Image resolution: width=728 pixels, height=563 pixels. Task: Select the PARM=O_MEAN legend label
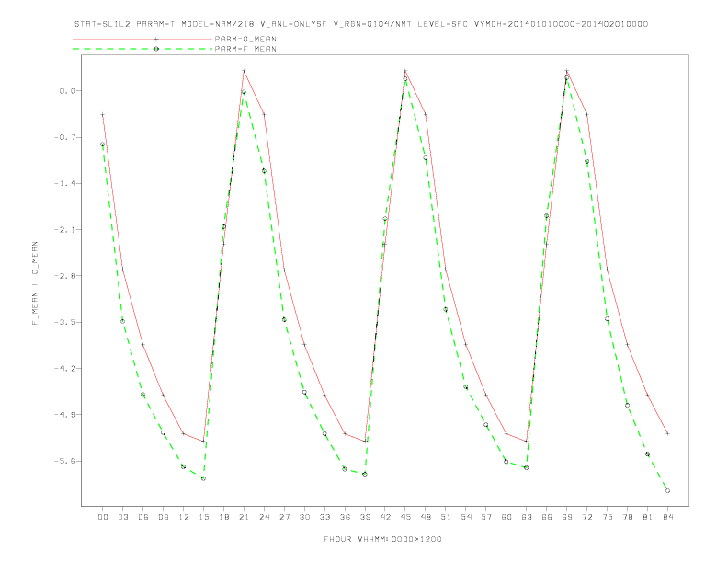(x=245, y=39)
